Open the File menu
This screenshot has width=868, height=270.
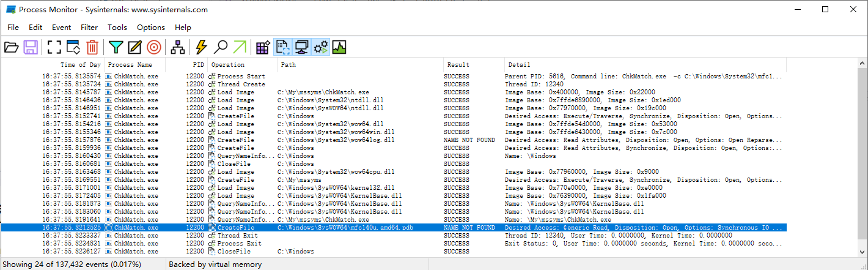point(13,28)
